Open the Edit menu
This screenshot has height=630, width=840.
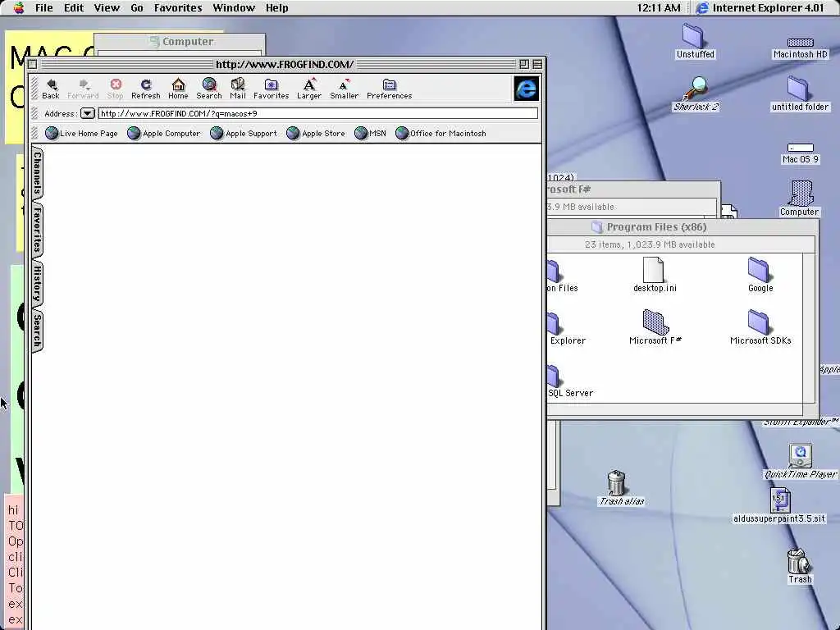[74, 7]
